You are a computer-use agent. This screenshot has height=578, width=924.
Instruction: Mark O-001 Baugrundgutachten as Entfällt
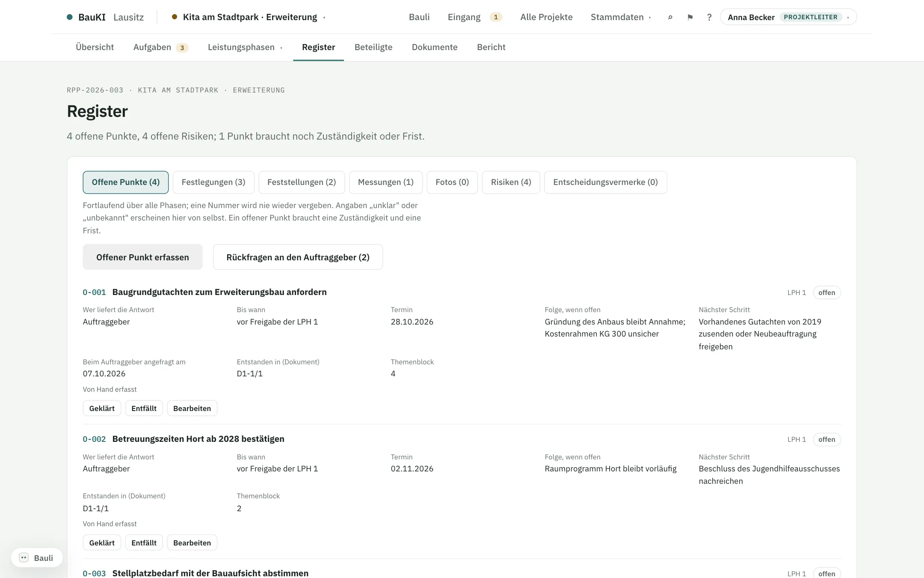pyautogui.click(x=144, y=408)
